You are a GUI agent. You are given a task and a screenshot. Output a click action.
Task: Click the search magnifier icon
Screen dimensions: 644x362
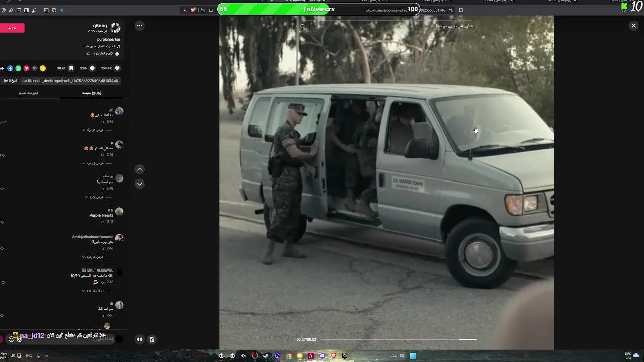(x=303, y=26)
